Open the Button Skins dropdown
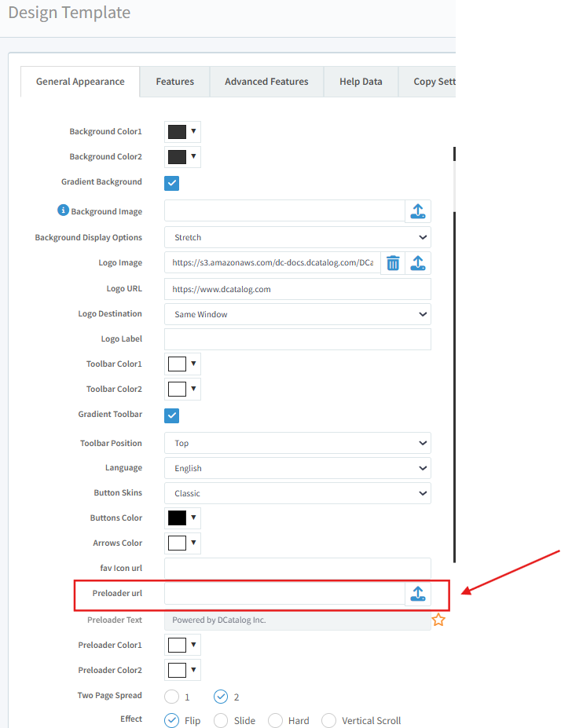The height and width of the screenshot is (728, 561). (x=297, y=493)
